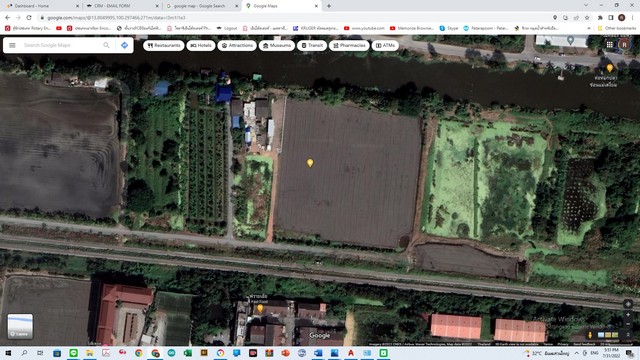Click the yellow map pin in the field
The height and width of the screenshot is (360, 640).
tap(310, 163)
